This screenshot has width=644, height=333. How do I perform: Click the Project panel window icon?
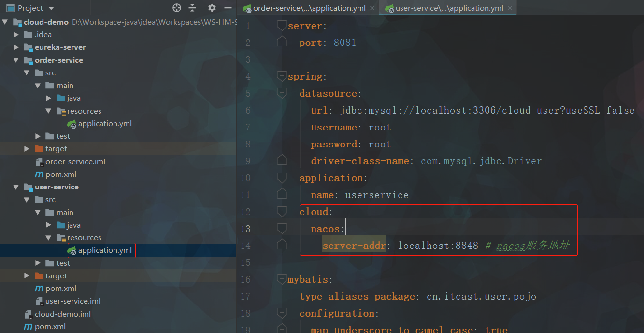(x=11, y=8)
